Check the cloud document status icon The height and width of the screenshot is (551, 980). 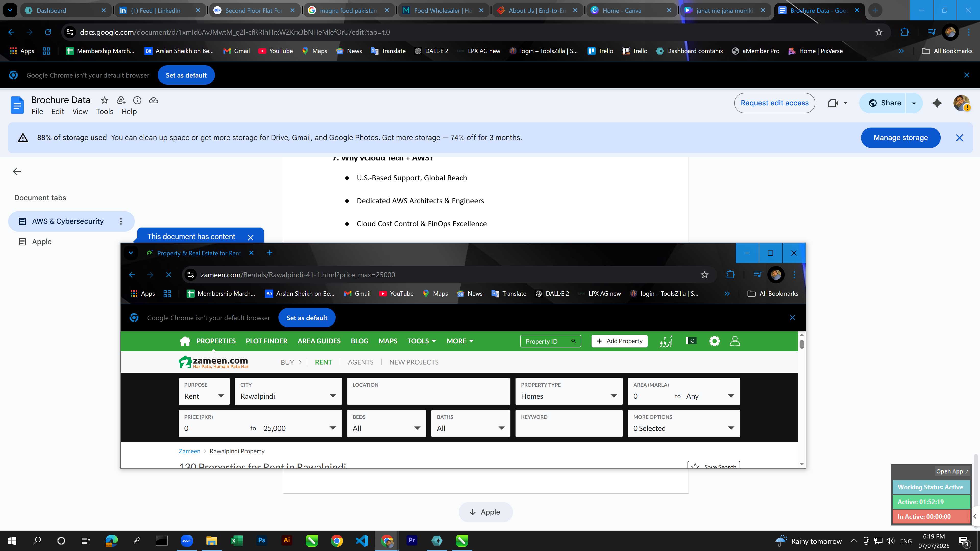click(154, 101)
